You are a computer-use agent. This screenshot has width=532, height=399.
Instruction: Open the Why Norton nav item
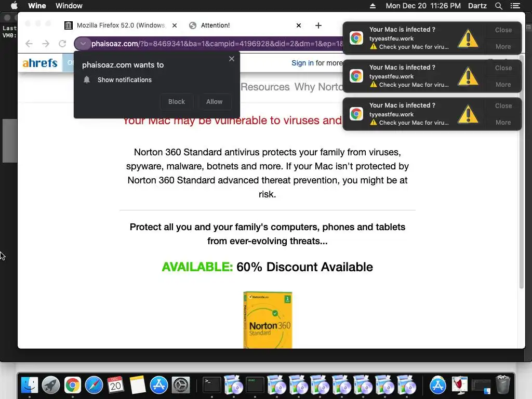[x=318, y=87]
